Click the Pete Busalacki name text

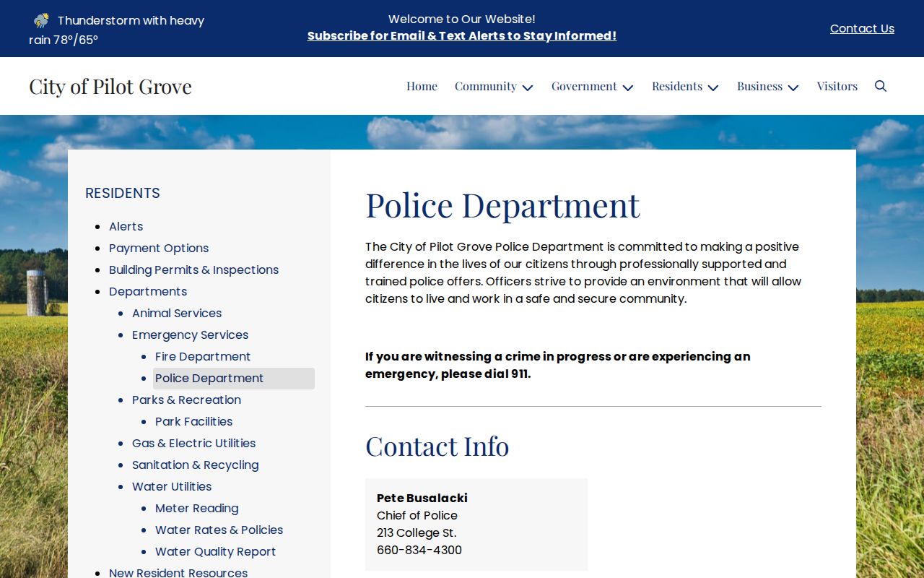tap(422, 498)
